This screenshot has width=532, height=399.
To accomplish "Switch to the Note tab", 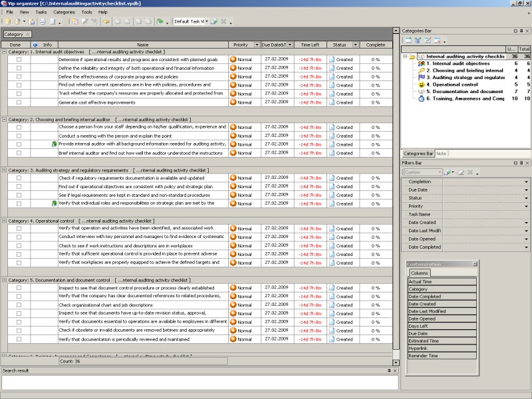I will coord(441,154).
